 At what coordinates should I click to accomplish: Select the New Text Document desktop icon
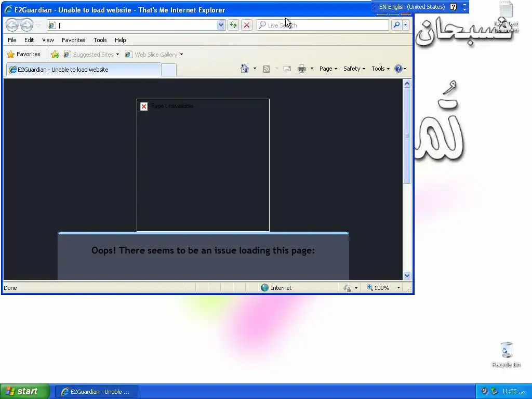[506, 17]
